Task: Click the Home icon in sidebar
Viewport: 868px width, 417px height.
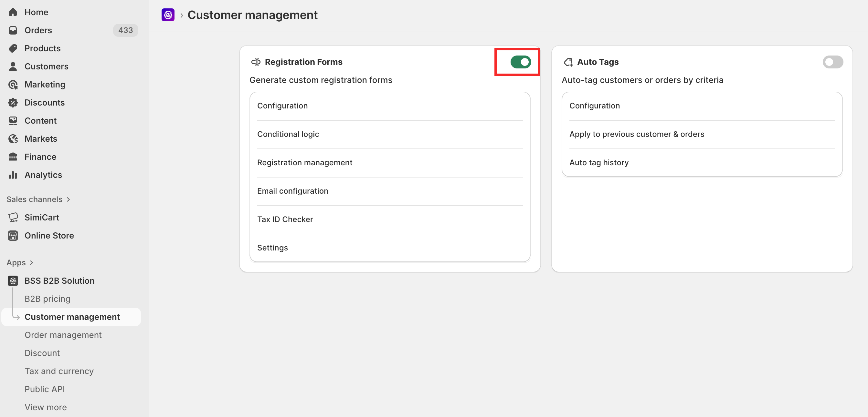Action: click(13, 12)
